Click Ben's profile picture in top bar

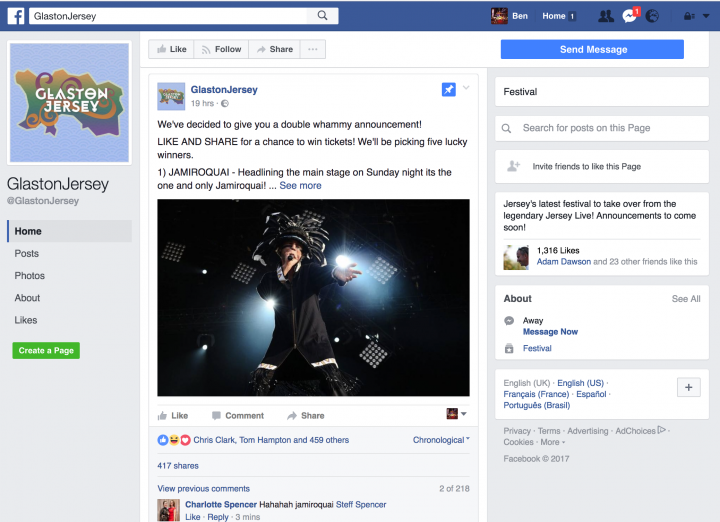click(x=499, y=16)
